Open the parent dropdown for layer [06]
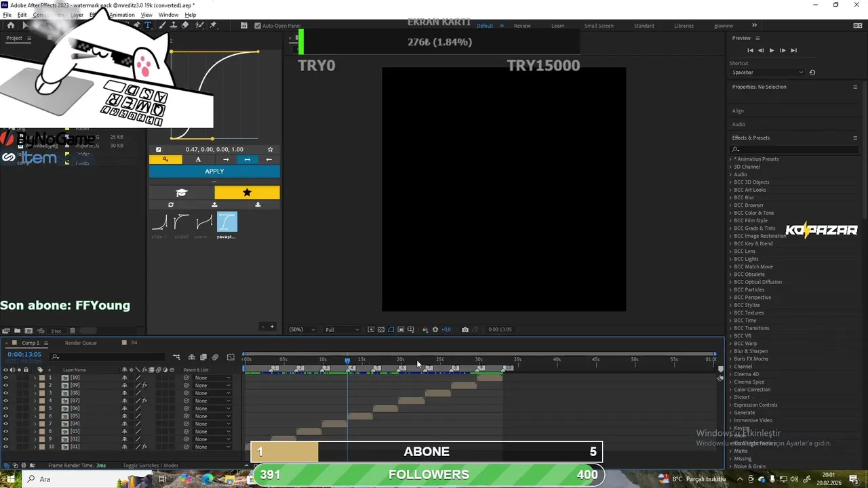The width and height of the screenshot is (868, 488). [x=212, y=408]
